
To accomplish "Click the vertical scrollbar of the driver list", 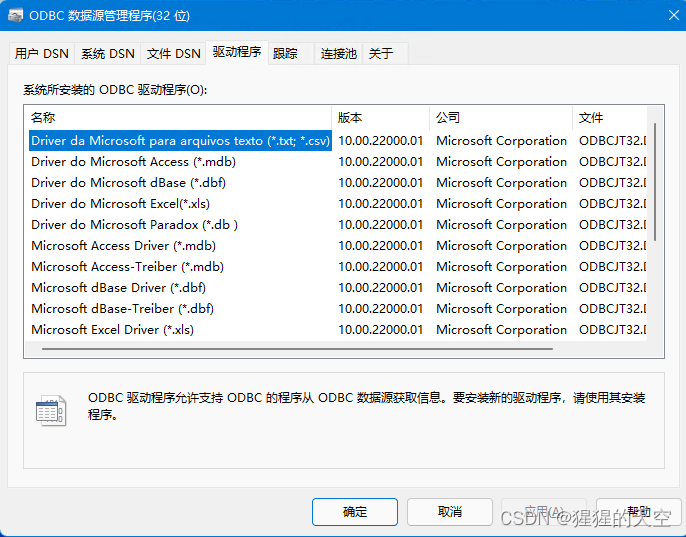I will [655, 182].
